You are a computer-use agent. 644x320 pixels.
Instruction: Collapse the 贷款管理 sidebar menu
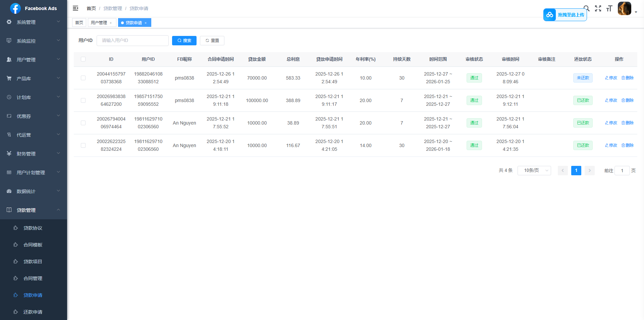[34, 210]
